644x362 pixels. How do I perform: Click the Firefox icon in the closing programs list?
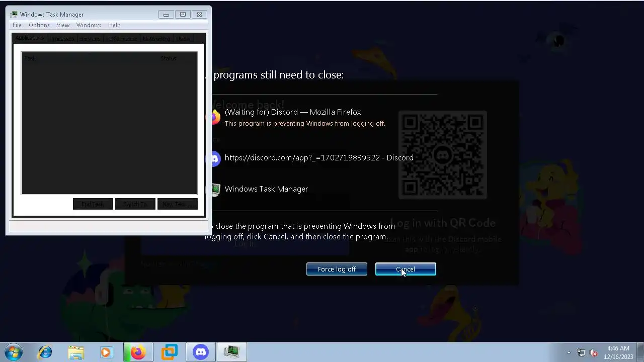pos(215,117)
